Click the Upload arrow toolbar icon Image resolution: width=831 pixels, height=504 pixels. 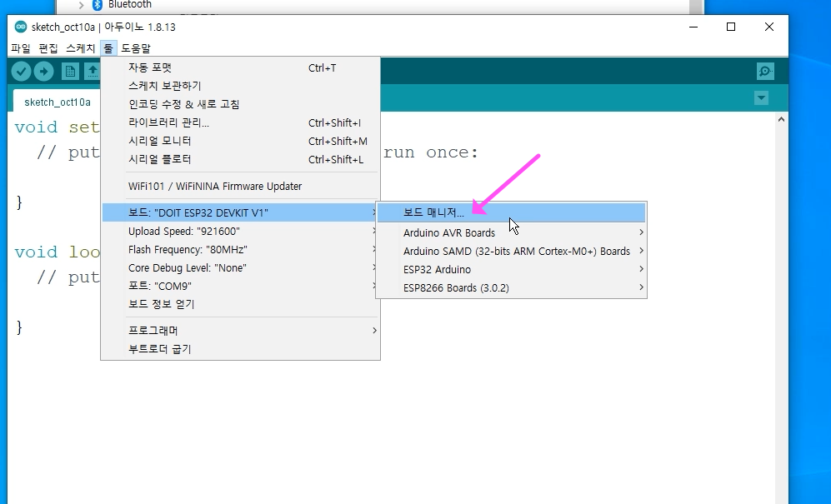(x=44, y=71)
